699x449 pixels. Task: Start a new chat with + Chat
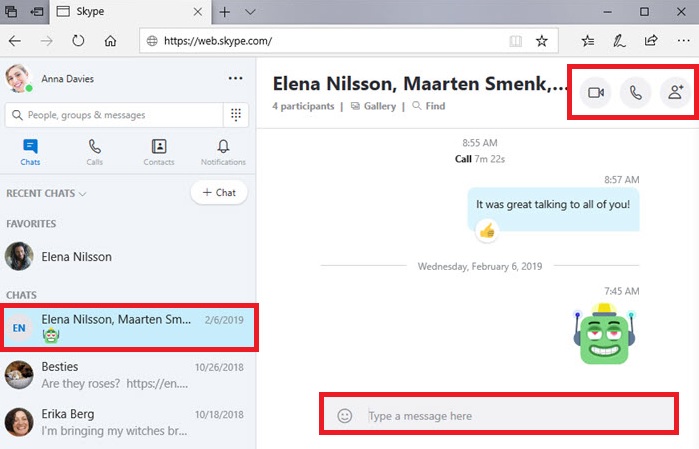click(219, 193)
